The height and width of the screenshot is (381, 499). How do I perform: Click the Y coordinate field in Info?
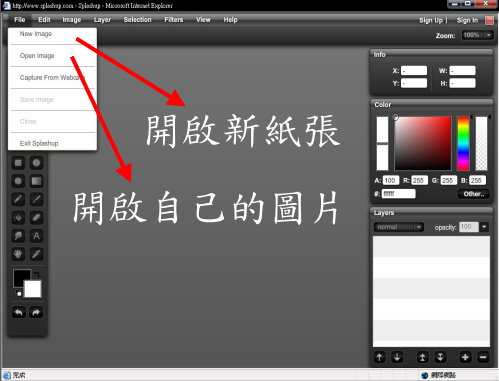(x=414, y=83)
